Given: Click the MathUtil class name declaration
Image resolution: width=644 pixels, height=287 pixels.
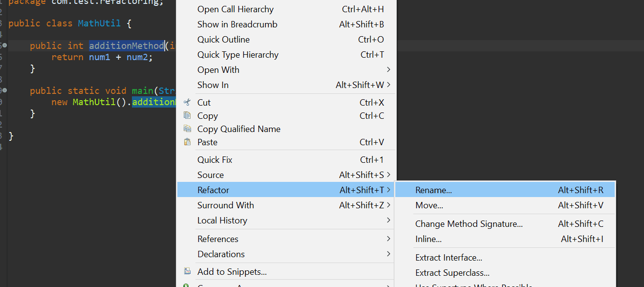Looking at the screenshot, I should pyautogui.click(x=100, y=23).
